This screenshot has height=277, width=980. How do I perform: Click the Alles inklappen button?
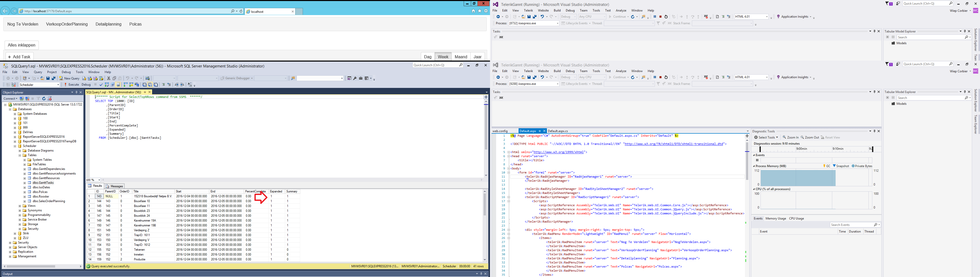point(22,45)
